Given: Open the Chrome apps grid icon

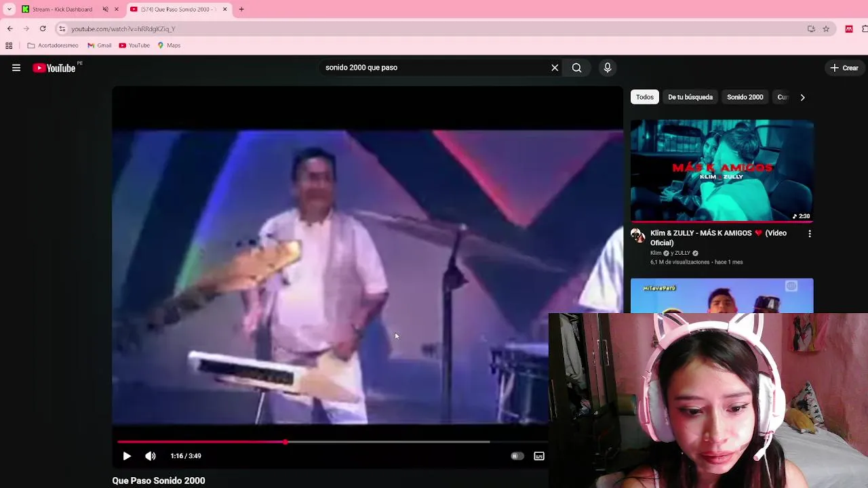Looking at the screenshot, I should pos(9,45).
